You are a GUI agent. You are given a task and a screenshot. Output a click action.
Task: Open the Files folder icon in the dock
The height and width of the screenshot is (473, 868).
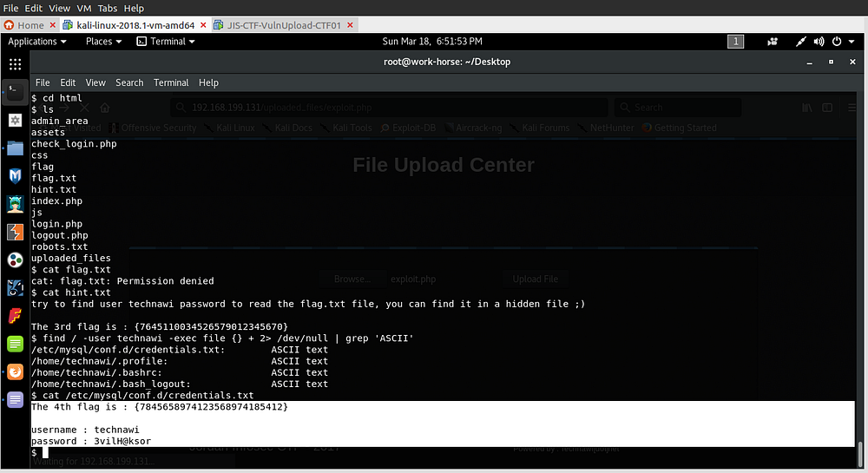(15, 148)
